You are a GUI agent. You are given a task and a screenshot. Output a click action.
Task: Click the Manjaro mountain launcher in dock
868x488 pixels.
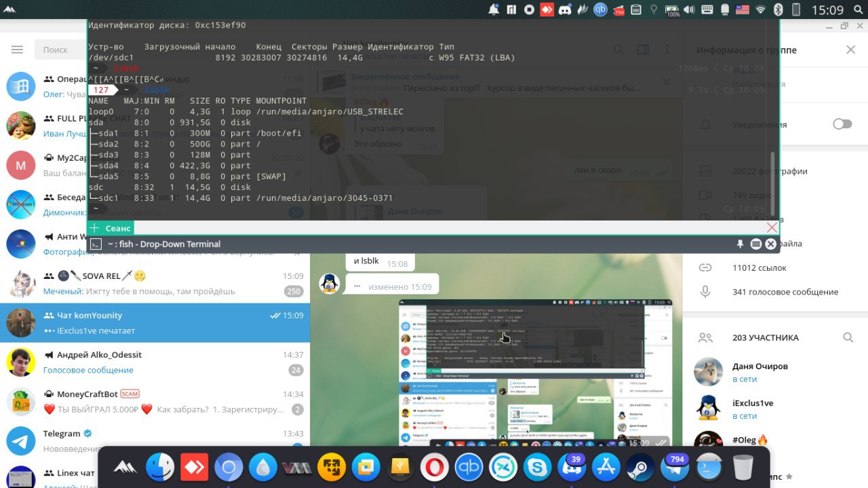tap(125, 467)
